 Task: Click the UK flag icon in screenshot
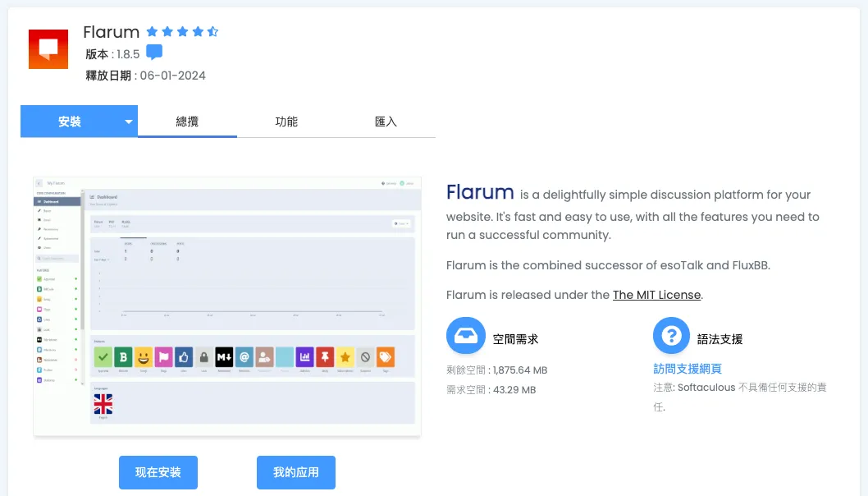tap(103, 404)
